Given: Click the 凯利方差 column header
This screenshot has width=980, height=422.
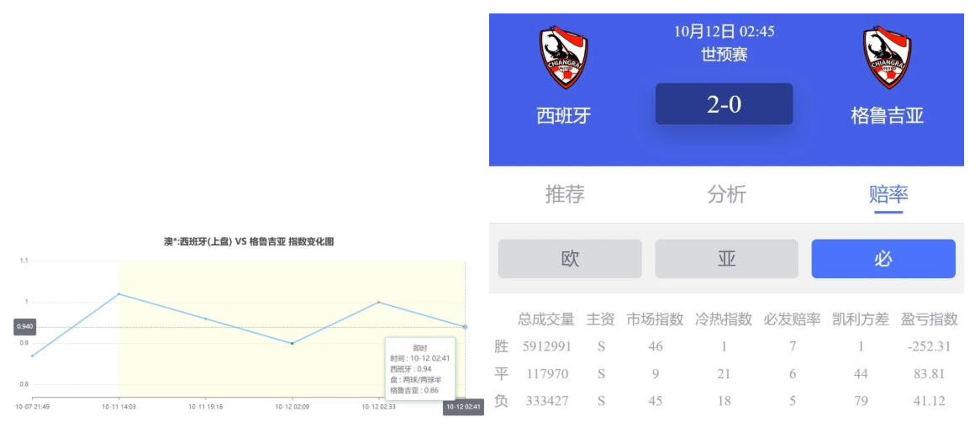Looking at the screenshot, I should pos(860,319).
